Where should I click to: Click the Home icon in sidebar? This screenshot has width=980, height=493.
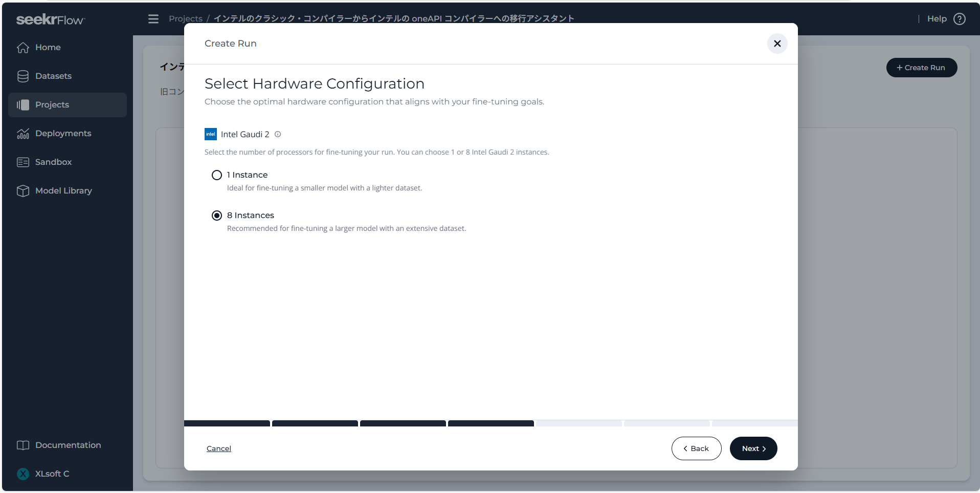coord(23,48)
